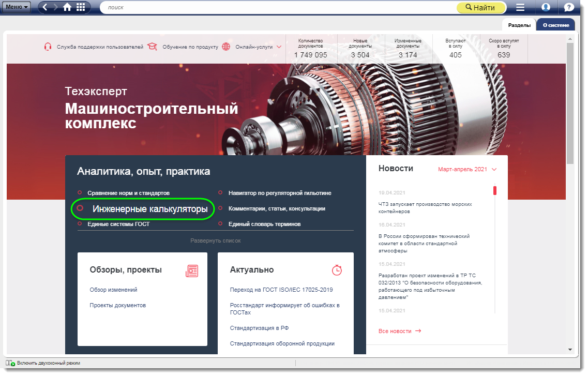Screen dimensions: 588x376
Task: Open news ЧТЗ запускает производство морских контейнеров
Action: [425, 208]
